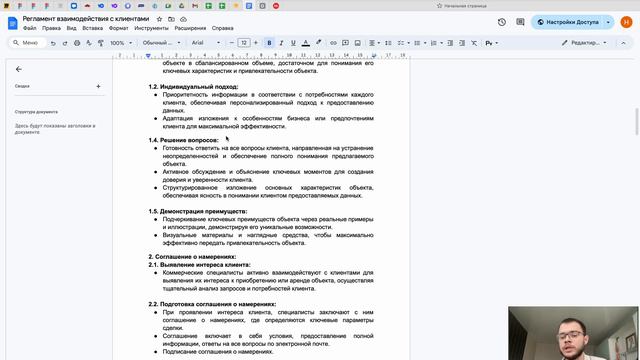Open the orange account avatar

click(626, 22)
